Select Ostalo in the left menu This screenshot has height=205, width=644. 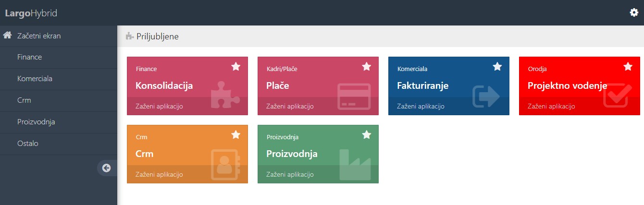click(28, 144)
